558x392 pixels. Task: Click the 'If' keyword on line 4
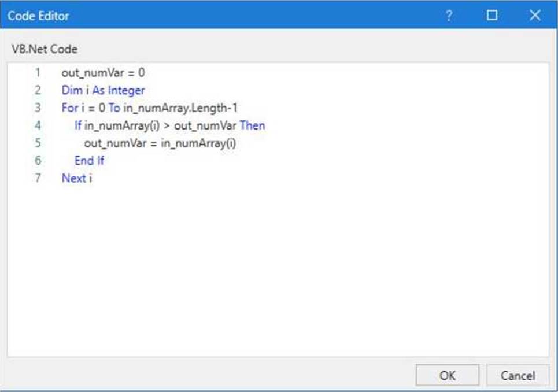pos(78,125)
